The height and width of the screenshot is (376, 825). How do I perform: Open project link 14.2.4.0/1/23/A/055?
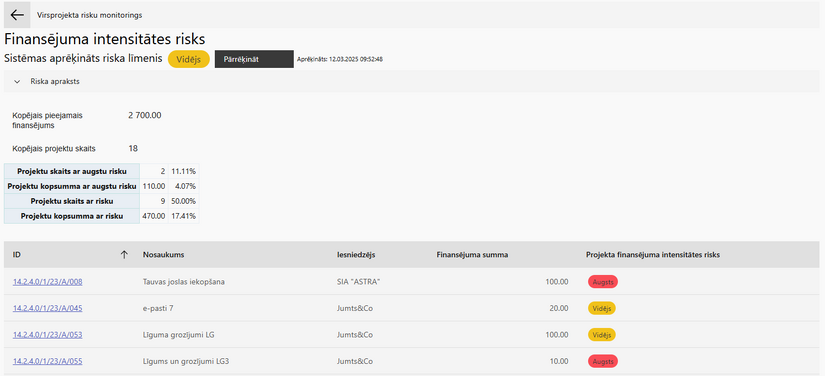(47, 361)
